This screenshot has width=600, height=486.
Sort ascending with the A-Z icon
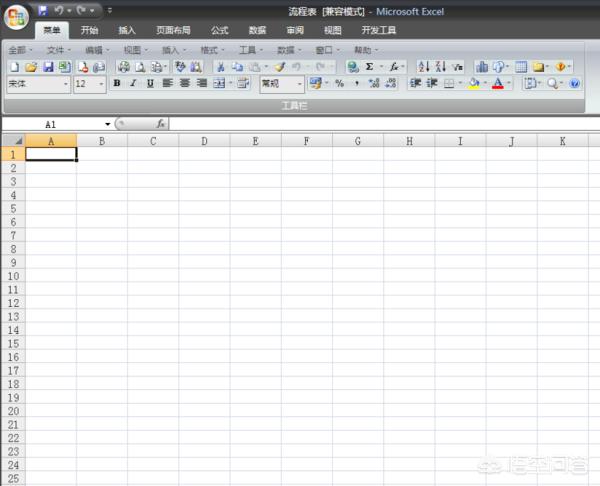pyautogui.click(x=423, y=67)
